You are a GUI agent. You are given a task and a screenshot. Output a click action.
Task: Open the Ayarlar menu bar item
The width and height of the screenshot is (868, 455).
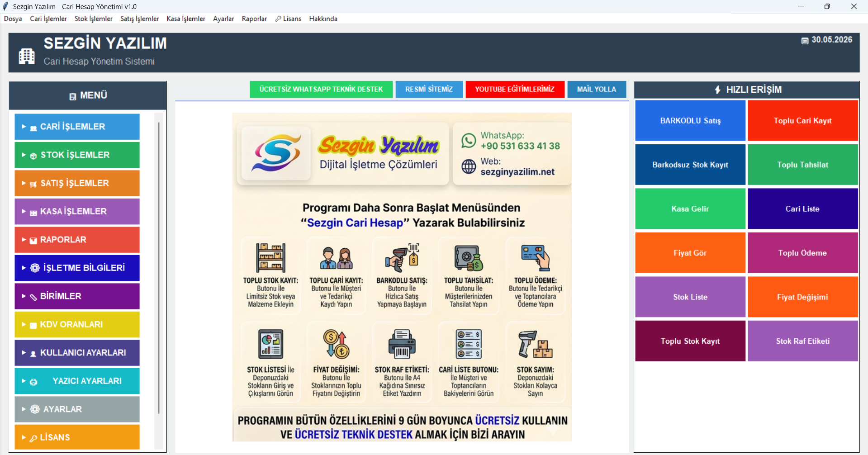tap(223, 19)
